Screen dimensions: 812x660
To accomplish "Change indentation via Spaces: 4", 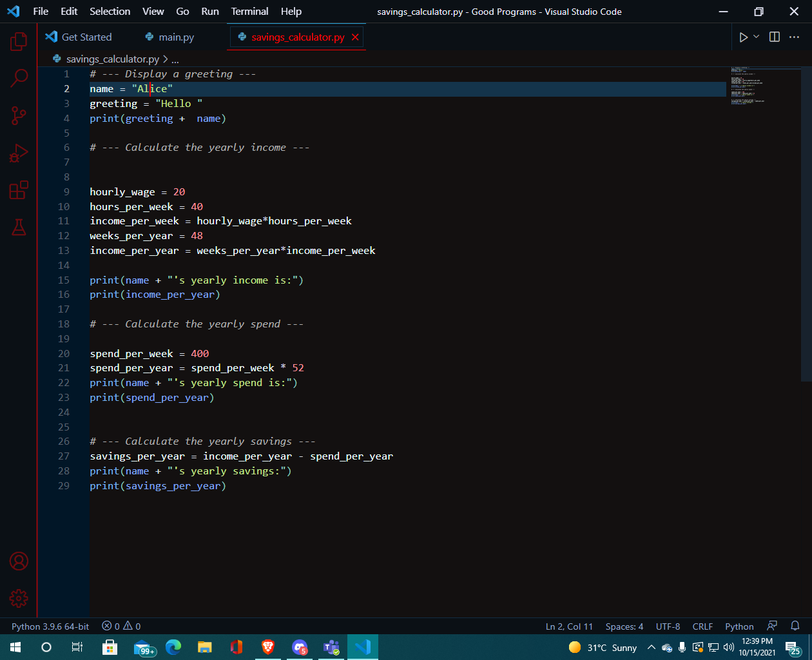I will [624, 626].
